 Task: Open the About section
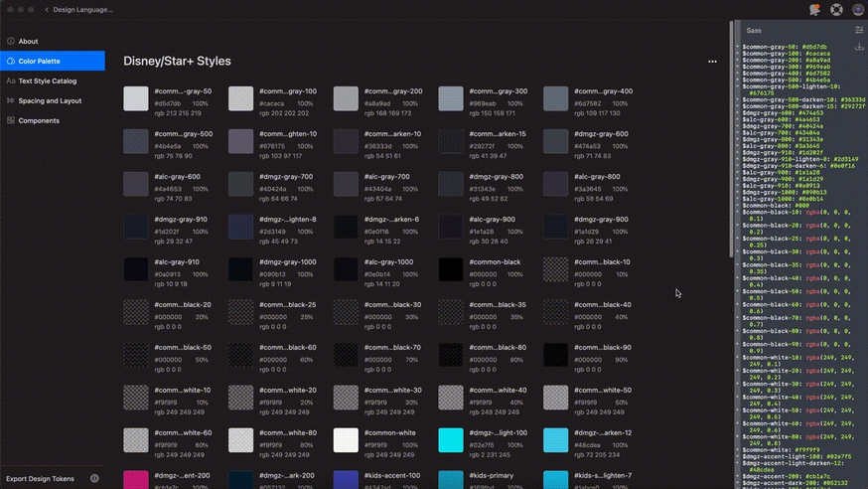tap(53, 41)
